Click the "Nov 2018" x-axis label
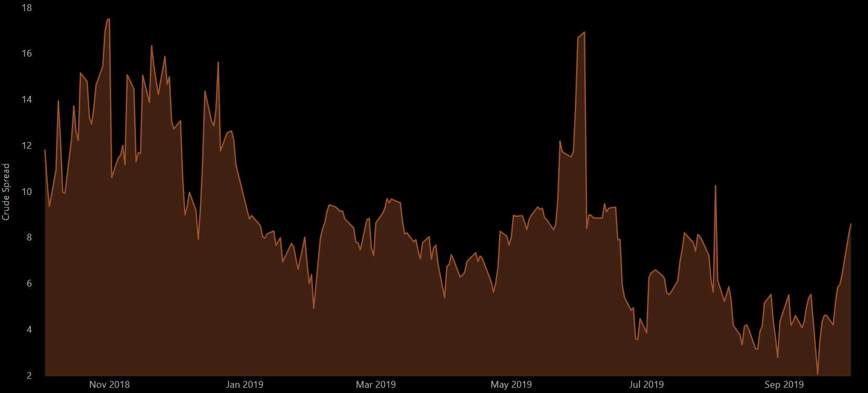Screen dimensions: 868x393 click(x=110, y=385)
